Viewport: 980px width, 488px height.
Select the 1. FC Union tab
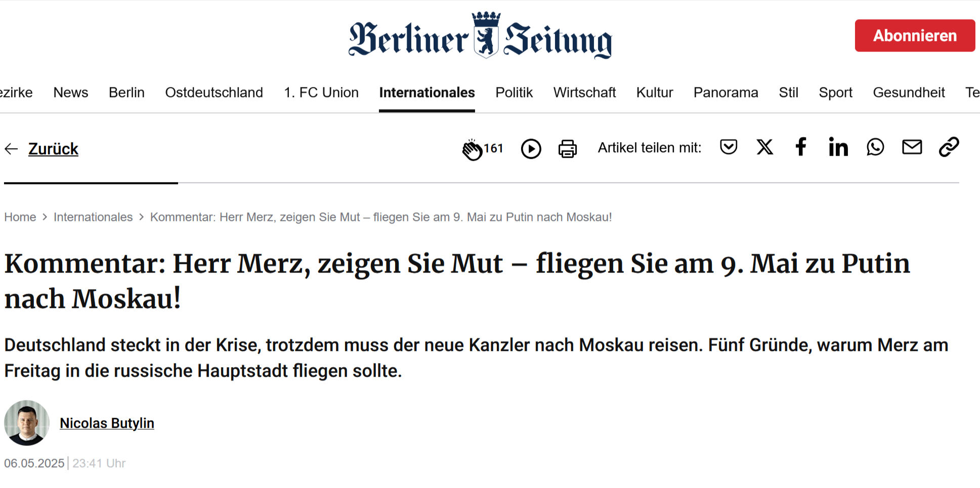pyautogui.click(x=321, y=93)
